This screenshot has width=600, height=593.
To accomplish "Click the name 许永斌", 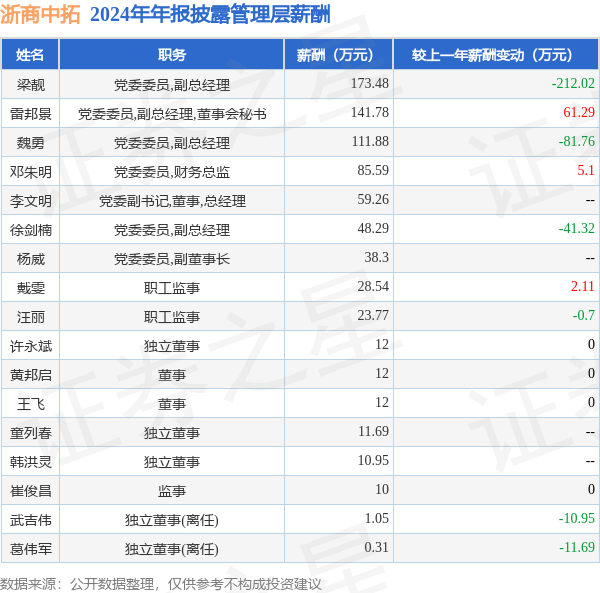I will [31, 346].
